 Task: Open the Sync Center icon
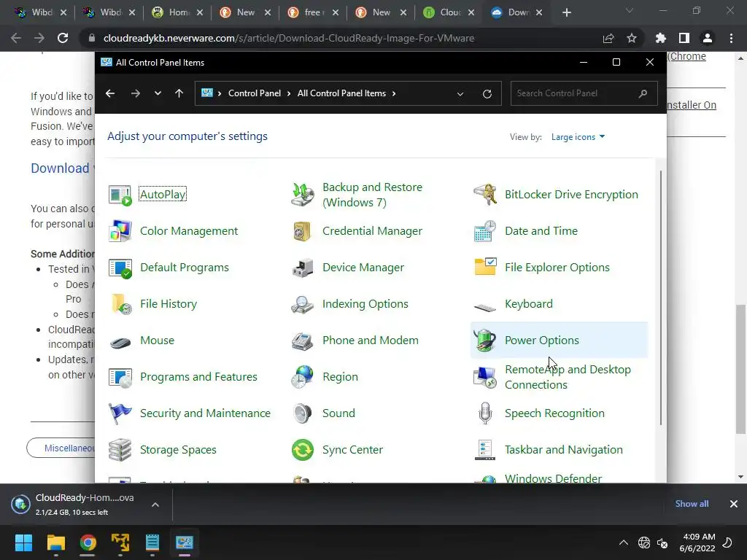coord(303,450)
